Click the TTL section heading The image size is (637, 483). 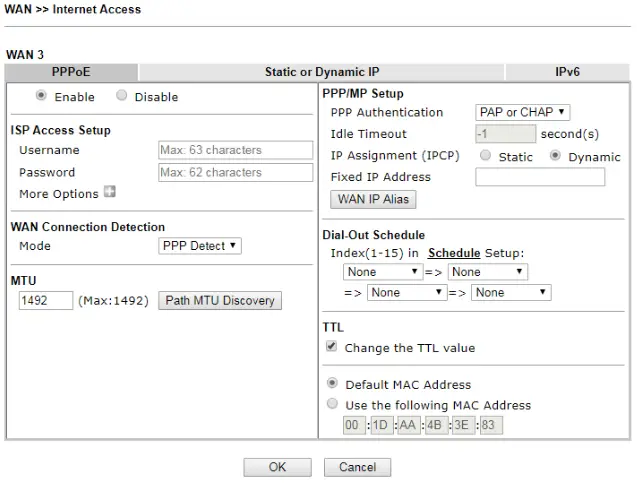pos(333,327)
